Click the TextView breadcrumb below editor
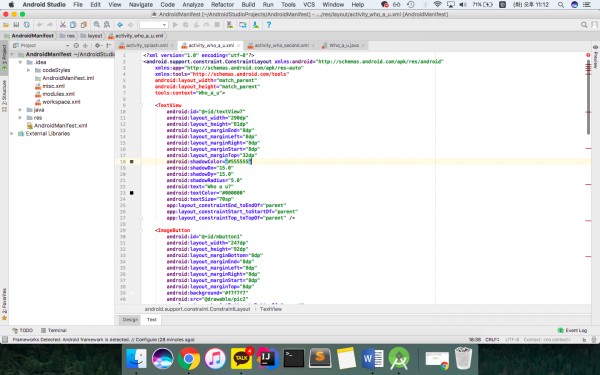600x375 pixels. pos(271,309)
